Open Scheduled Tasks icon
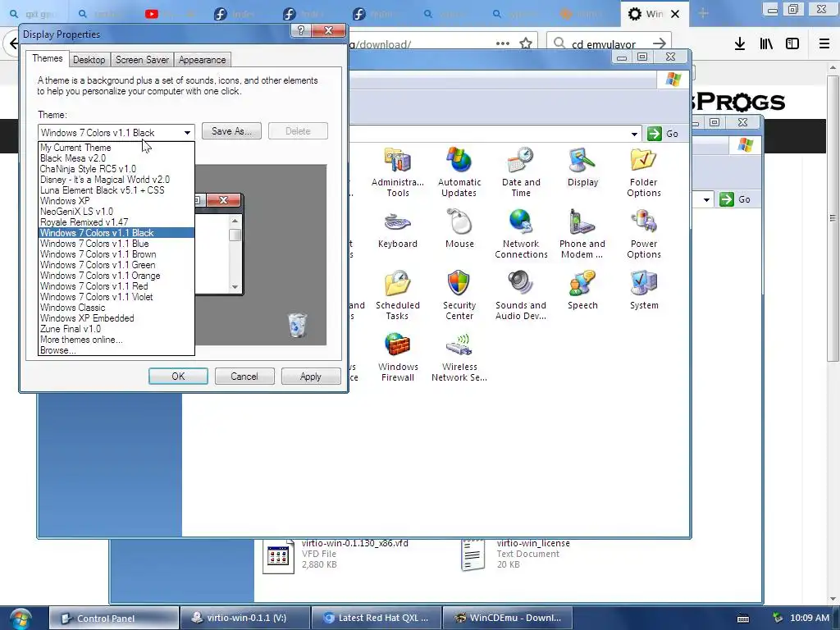The image size is (840, 630). [x=398, y=295]
